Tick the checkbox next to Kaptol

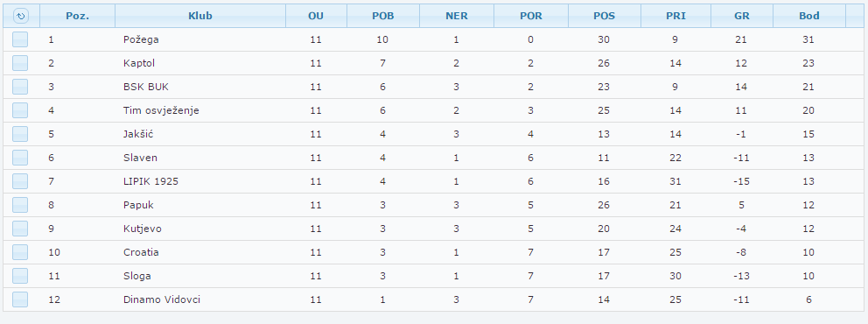point(20,63)
